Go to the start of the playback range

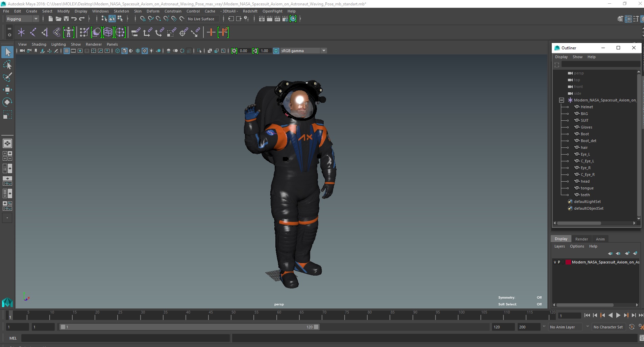[587, 315]
